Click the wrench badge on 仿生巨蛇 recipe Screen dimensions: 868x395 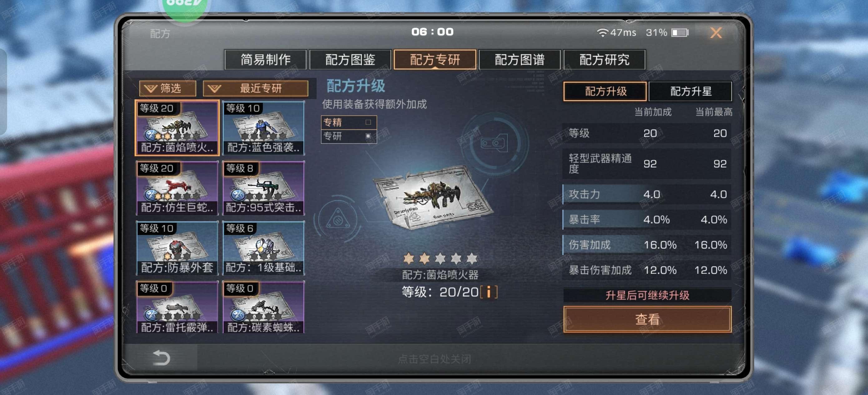click(x=150, y=194)
